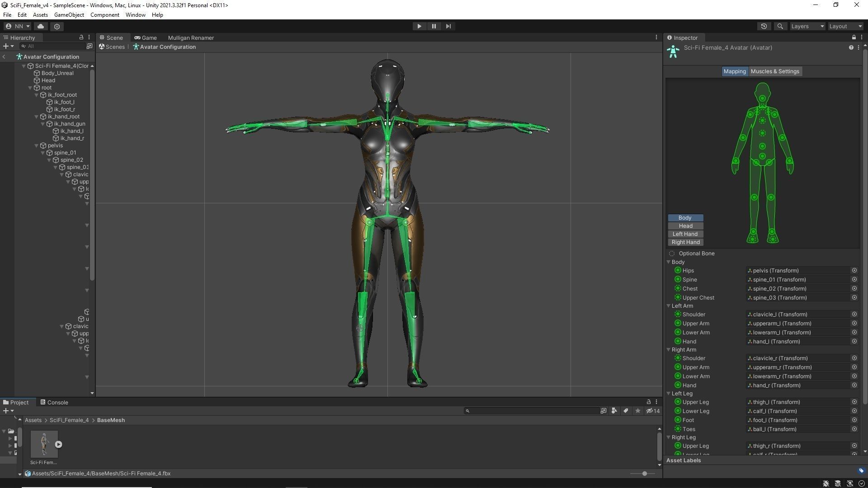Viewport: 868px width, 488px height.
Task: Open the Component menu
Action: [105, 15]
